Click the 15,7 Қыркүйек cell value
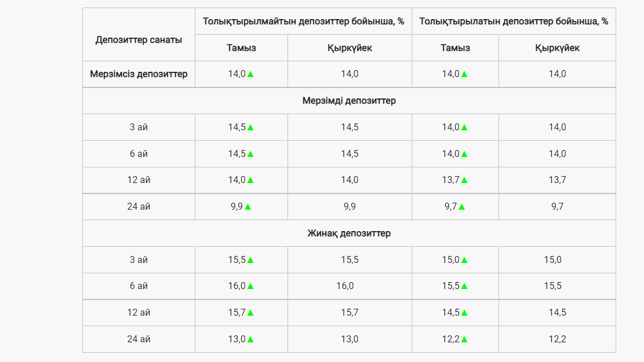The width and height of the screenshot is (644, 362). (350, 312)
